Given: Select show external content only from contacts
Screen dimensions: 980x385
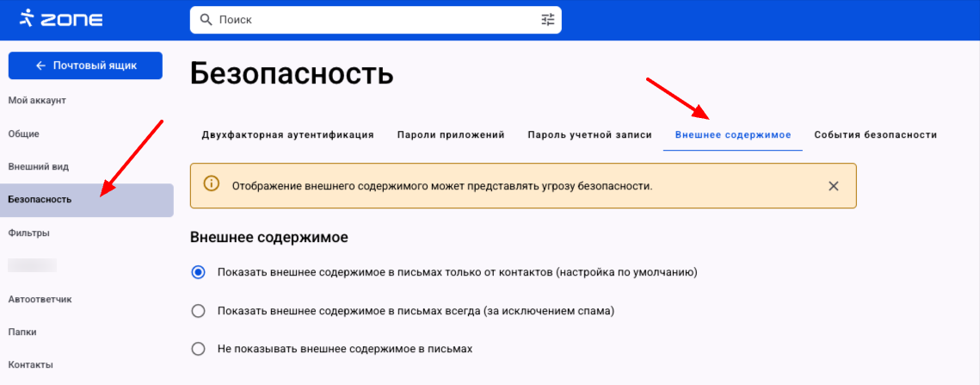Looking at the screenshot, I should coord(199,272).
